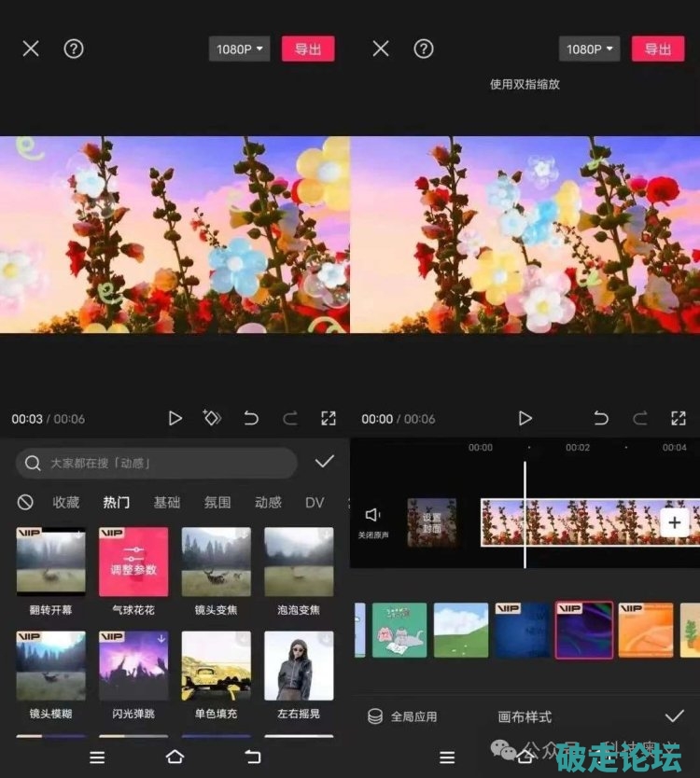Apply canvas to all via 全局应用
The width and height of the screenshot is (700, 778).
[402, 716]
